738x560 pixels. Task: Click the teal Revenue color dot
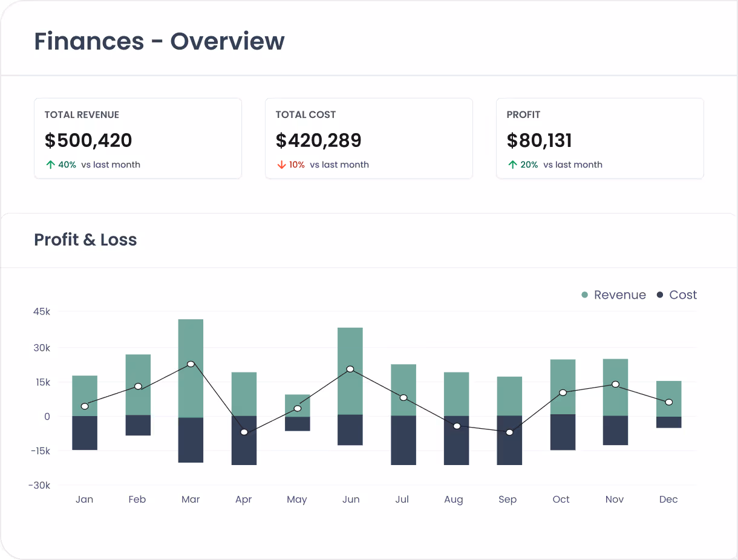[x=583, y=295]
